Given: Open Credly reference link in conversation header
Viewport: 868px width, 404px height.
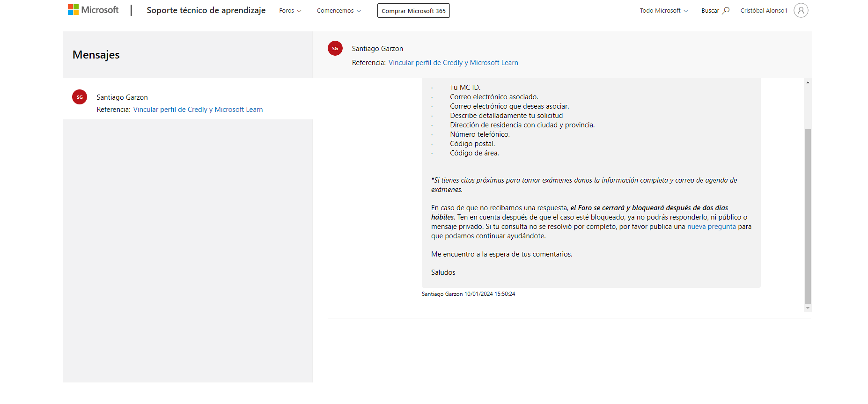Looking at the screenshot, I should [x=453, y=63].
